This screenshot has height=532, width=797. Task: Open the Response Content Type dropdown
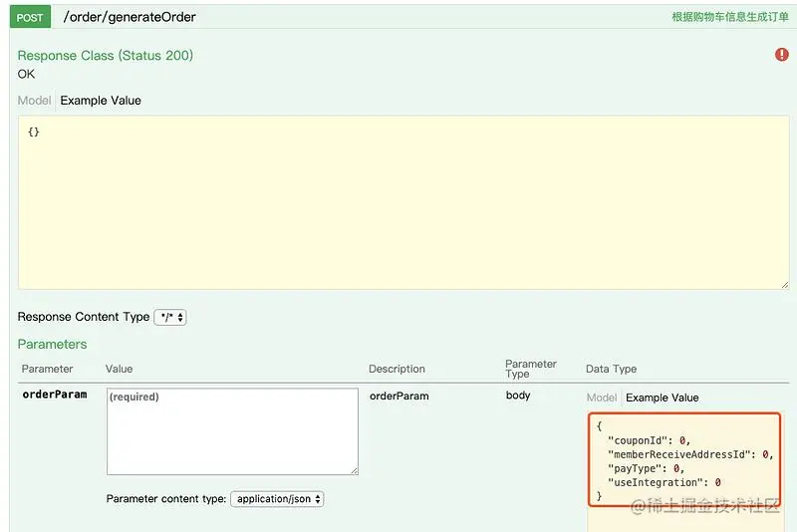click(170, 317)
